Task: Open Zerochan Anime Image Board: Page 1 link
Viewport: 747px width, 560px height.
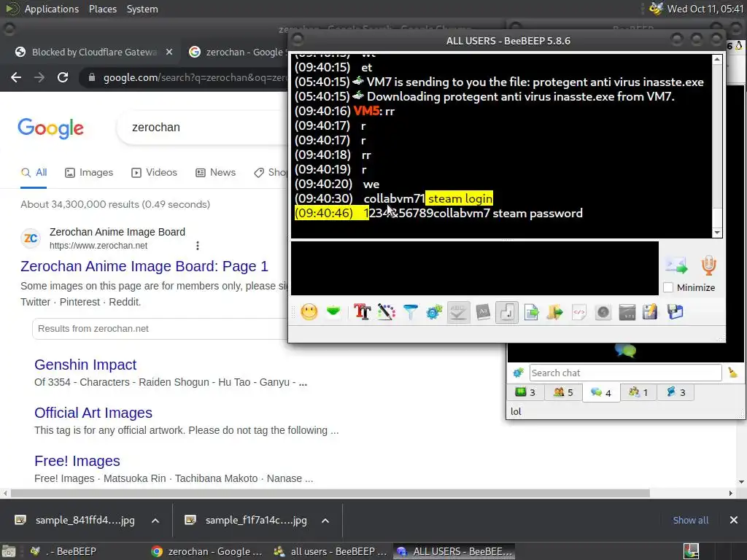Action: 144,266
